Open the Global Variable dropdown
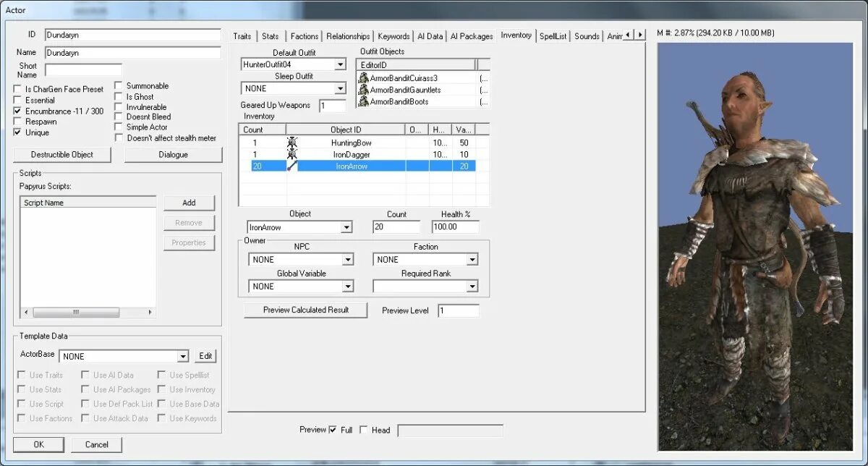This screenshot has width=868, height=466. 348,287
